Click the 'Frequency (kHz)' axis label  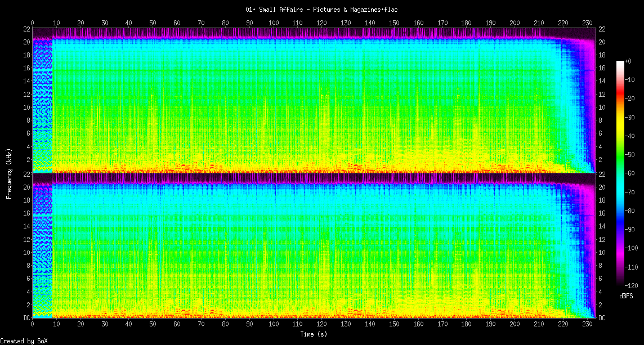9,174
